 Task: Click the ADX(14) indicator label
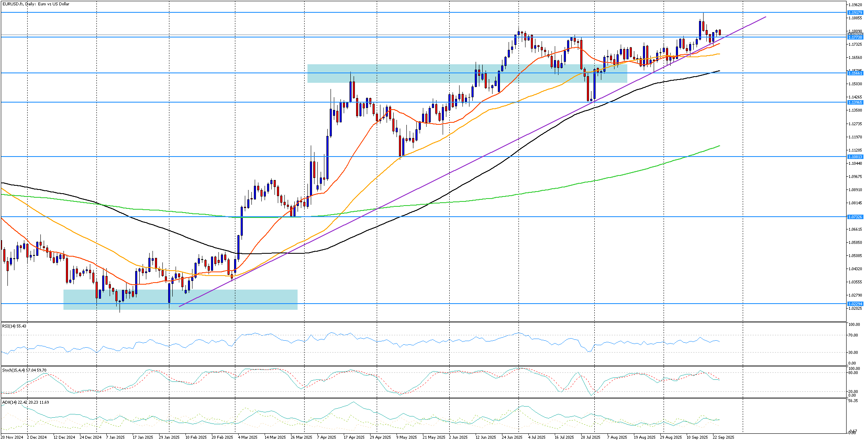pos(25,402)
